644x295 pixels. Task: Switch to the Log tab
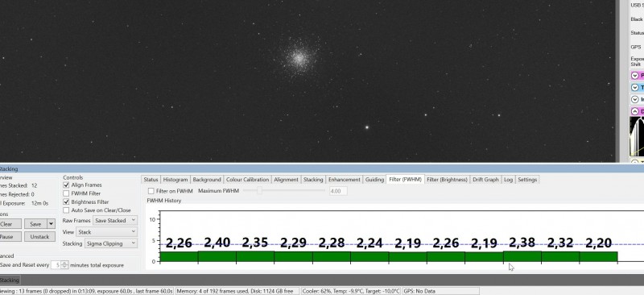pos(509,180)
